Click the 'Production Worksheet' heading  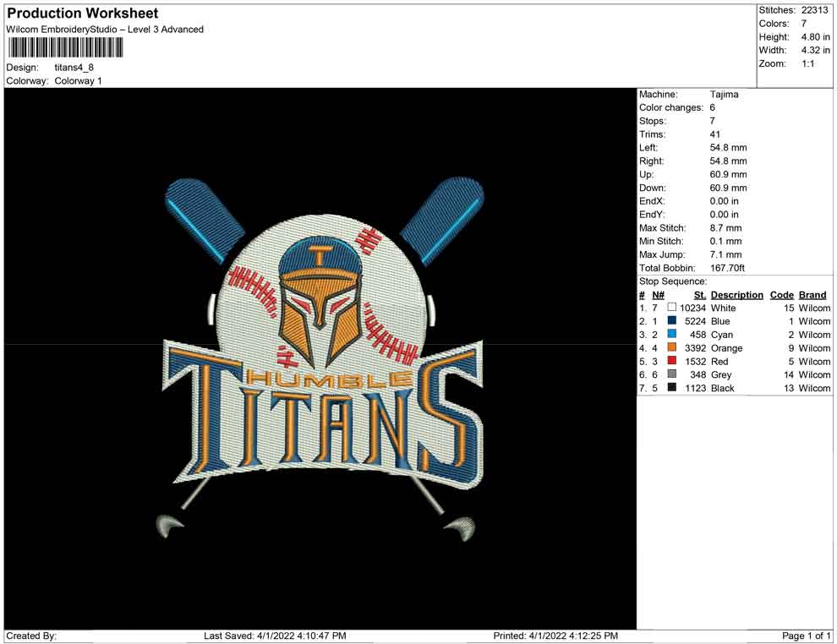83,14
